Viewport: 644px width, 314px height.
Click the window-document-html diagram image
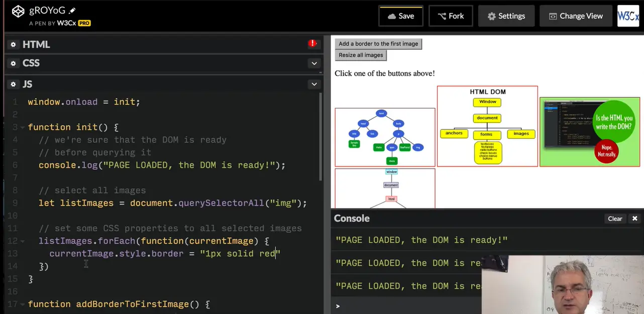pyautogui.click(x=385, y=188)
